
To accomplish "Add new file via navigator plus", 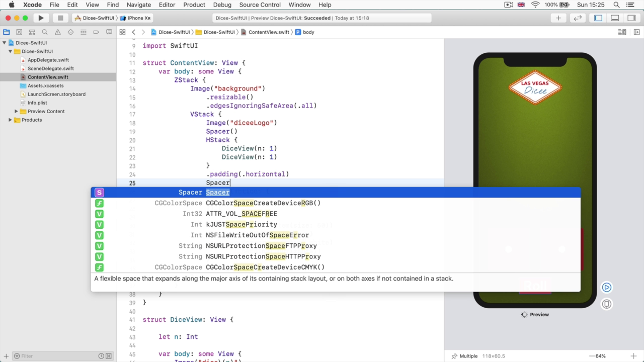I will point(5,356).
